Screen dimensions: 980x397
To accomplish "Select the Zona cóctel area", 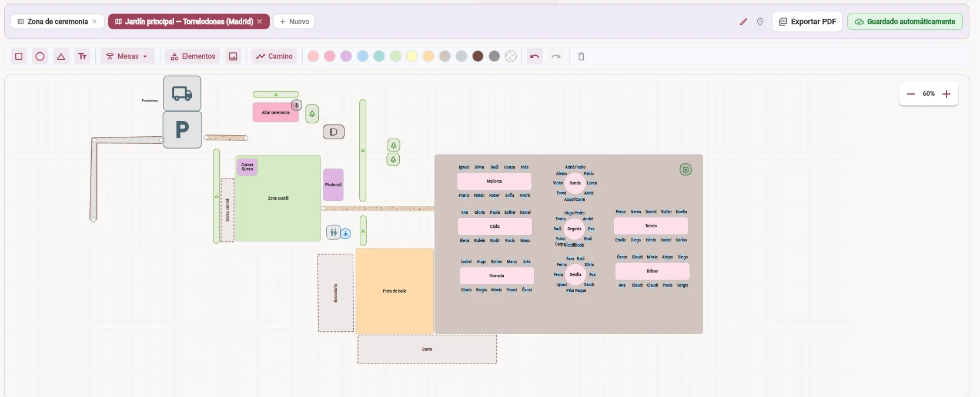I will [x=278, y=198].
